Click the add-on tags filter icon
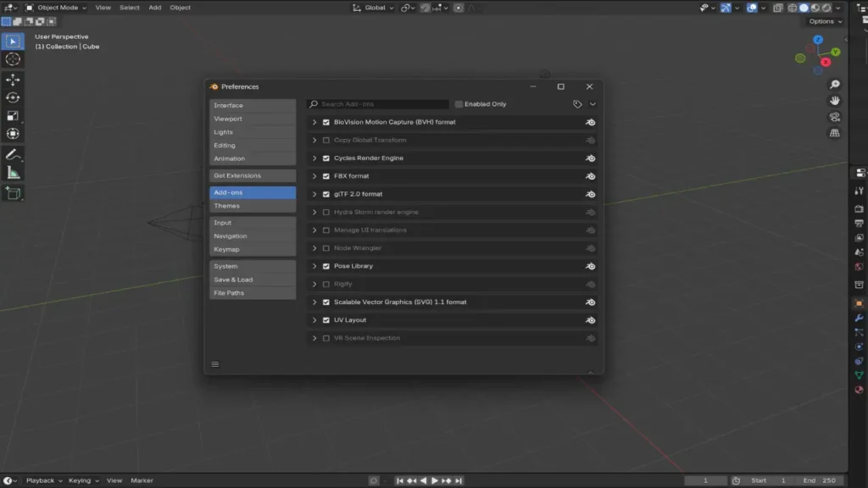Screen dimensions: 868x488 coord(577,104)
